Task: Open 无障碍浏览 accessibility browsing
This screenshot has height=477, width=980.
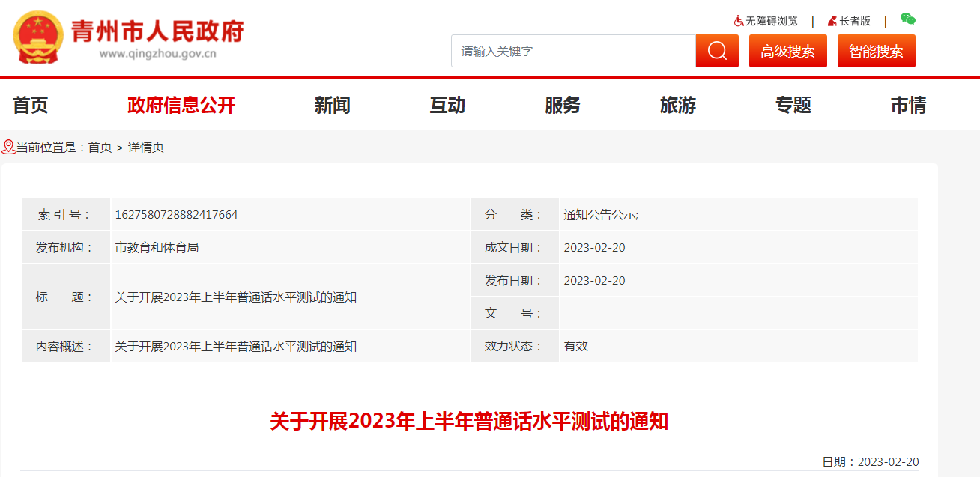Action: tap(772, 21)
